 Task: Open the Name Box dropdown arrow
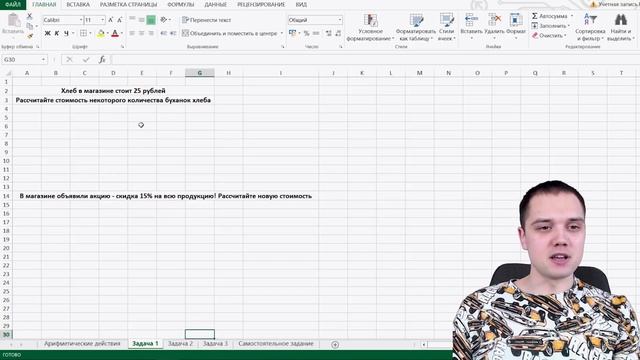43,60
